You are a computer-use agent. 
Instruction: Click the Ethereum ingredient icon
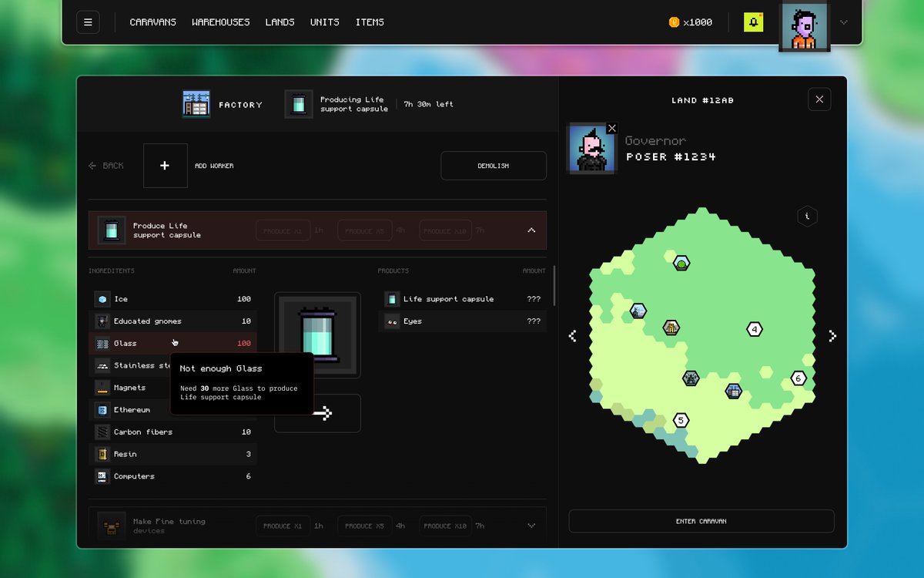click(x=102, y=410)
